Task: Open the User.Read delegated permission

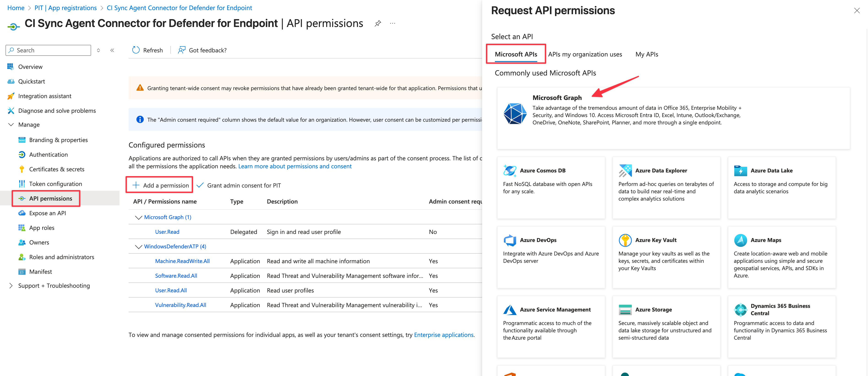Action: [167, 232]
